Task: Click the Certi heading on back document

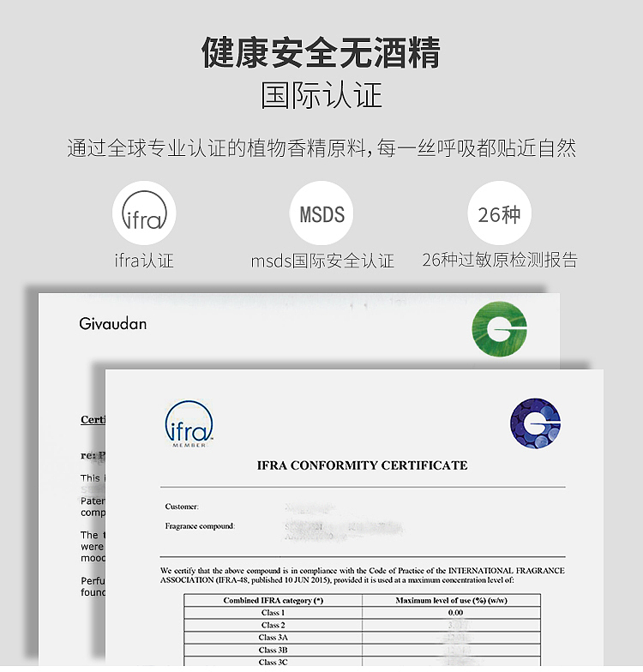Action: click(x=93, y=420)
